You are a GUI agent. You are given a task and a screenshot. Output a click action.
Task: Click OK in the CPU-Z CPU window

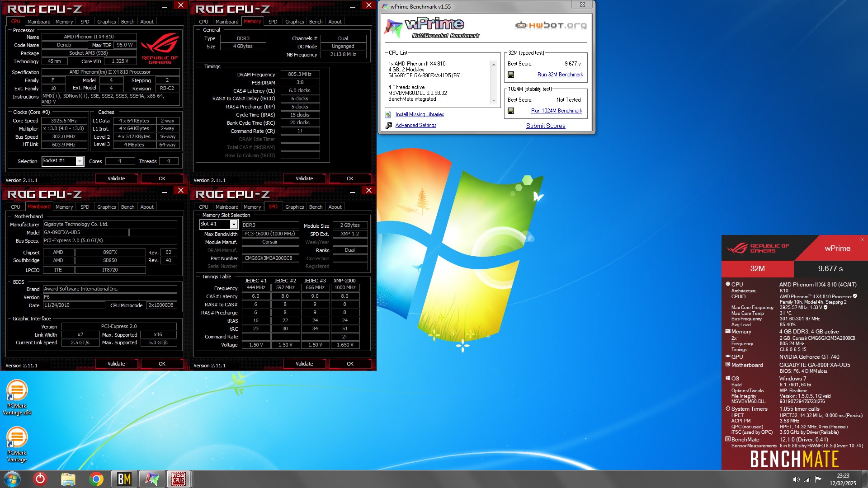162,178
